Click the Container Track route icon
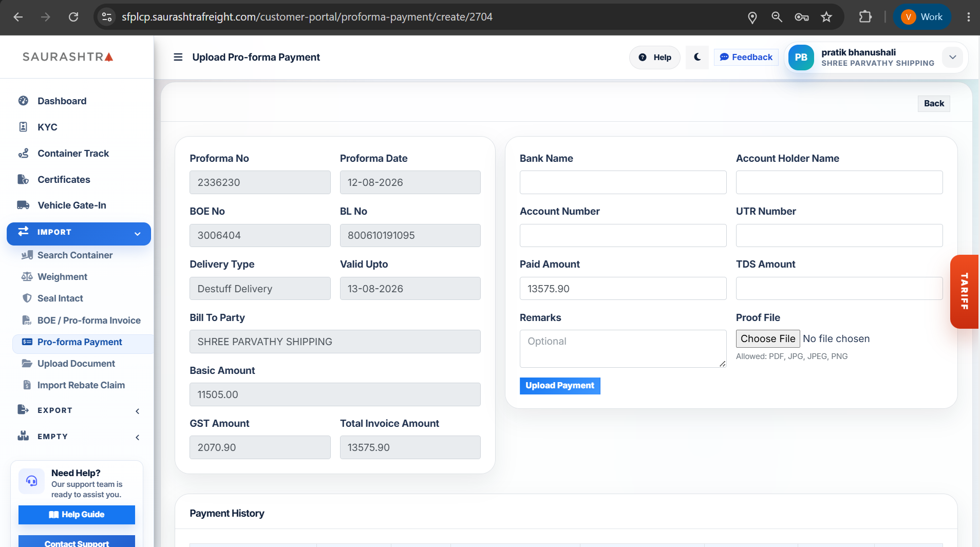Image resolution: width=980 pixels, height=547 pixels. (x=23, y=153)
